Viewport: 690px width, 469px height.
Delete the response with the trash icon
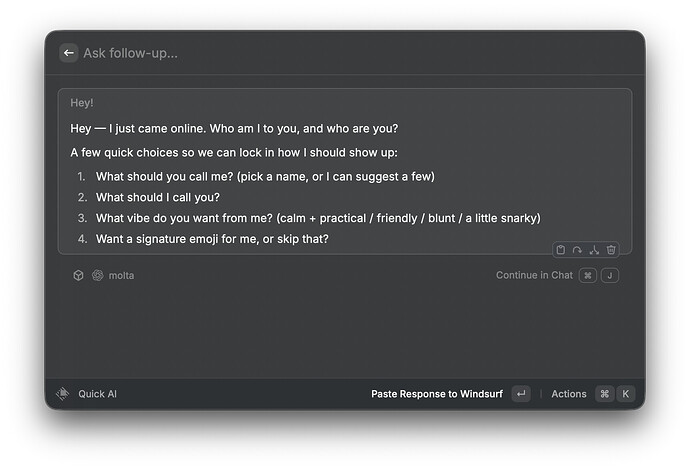[611, 250]
